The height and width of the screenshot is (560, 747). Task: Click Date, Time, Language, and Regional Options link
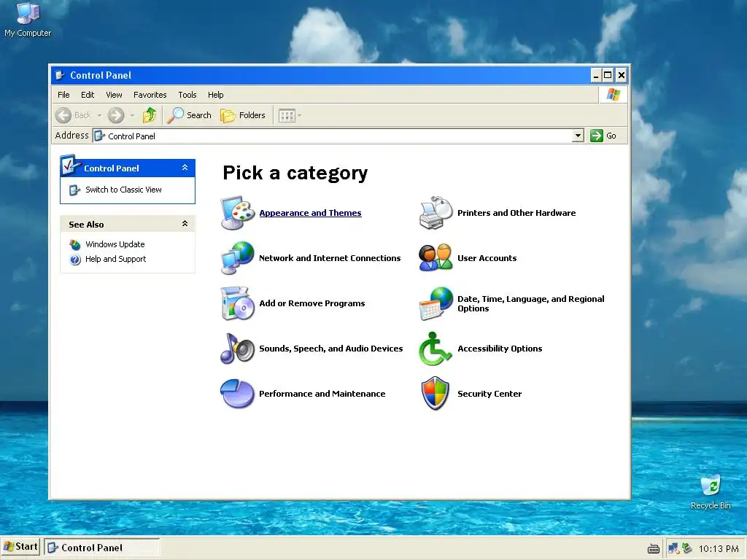(531, 303)
